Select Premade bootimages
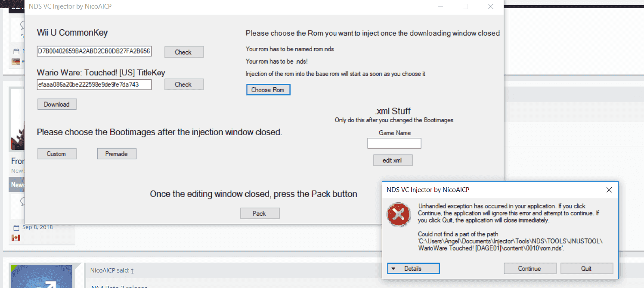Image resolution: width=644 pixels, height=288 pixels. click(117, 154)
